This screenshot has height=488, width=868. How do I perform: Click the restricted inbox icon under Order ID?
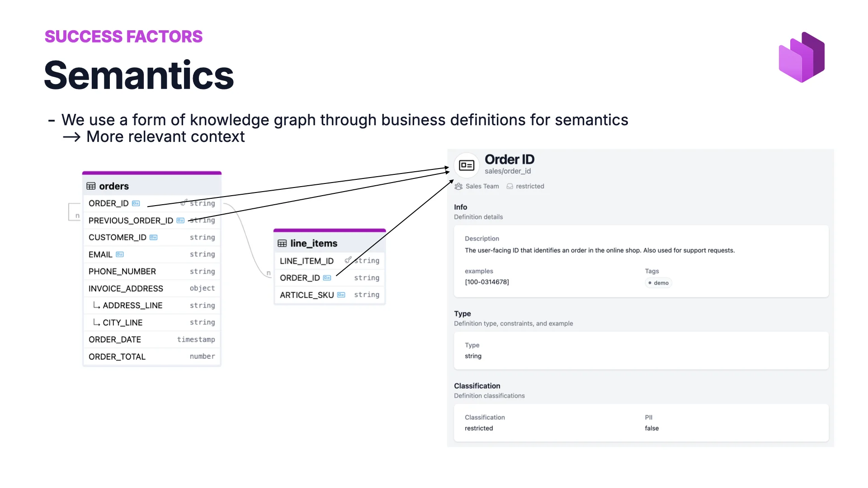tap(510, 186)
